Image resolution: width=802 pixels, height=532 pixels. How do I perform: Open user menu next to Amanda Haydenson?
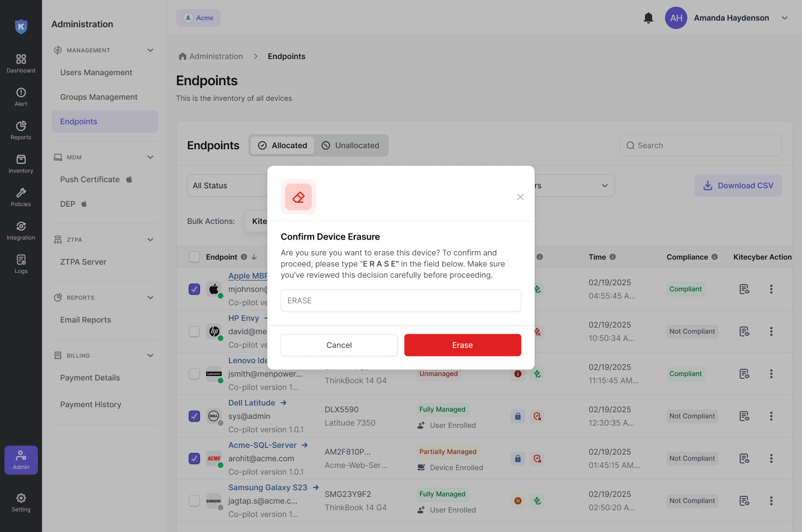coord(785,18)
